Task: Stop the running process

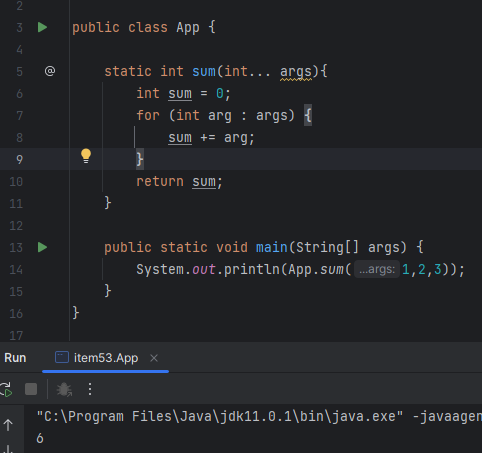Action: [x=31, y=389]
